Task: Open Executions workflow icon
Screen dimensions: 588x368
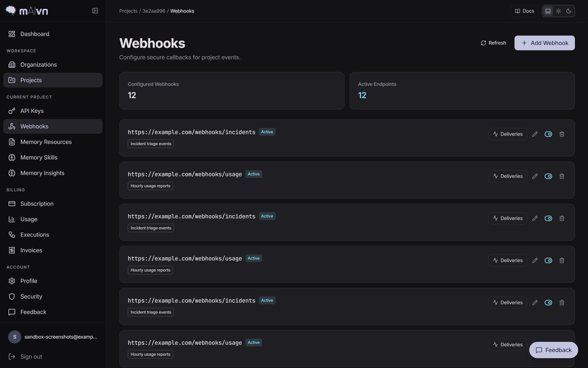Action: 12,235
